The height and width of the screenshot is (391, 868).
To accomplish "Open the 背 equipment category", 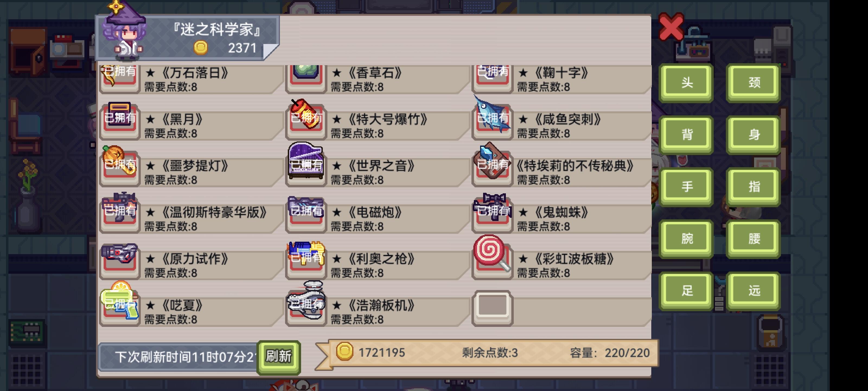I will [686, 135].
